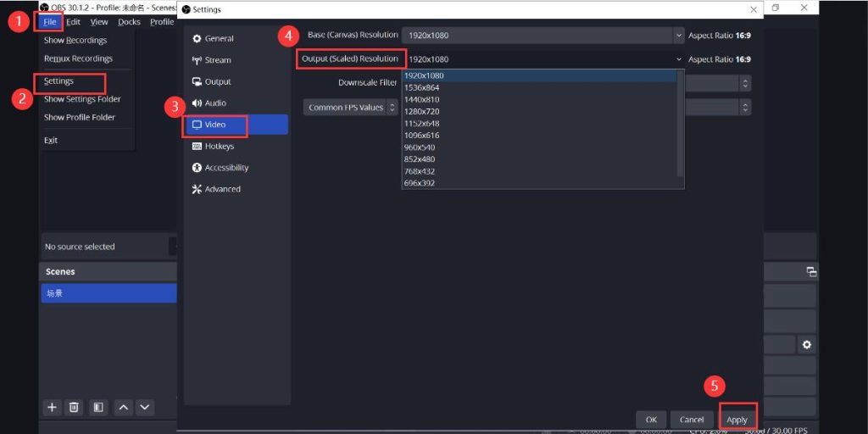
Task: Click the resolution list scrollbar
Action: pyautogui.click(x=681, y=123)
